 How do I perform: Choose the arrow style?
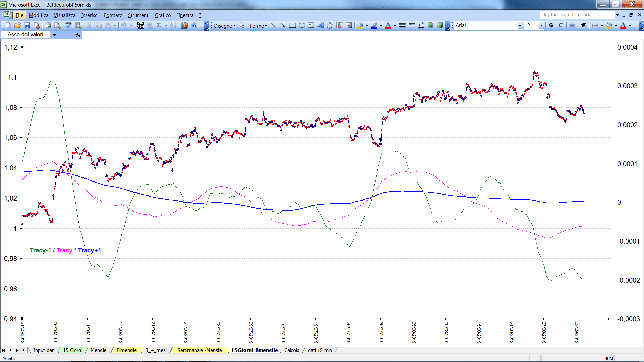tap(421, 25)
